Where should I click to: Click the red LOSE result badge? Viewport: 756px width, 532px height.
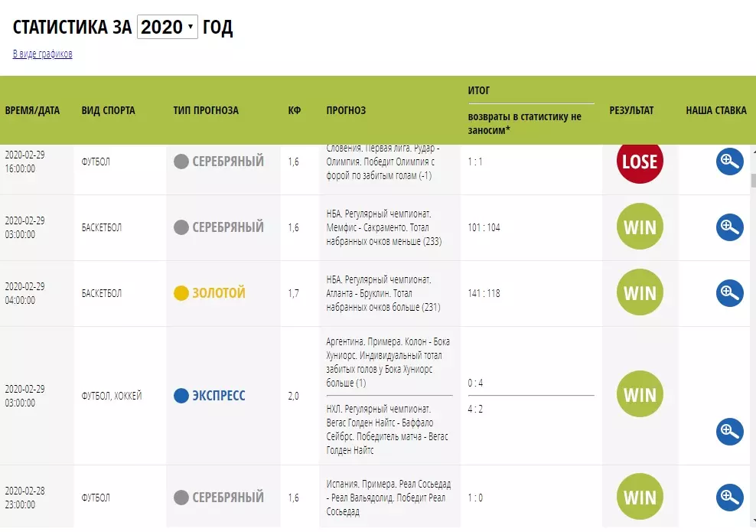(x=640, y=161)
